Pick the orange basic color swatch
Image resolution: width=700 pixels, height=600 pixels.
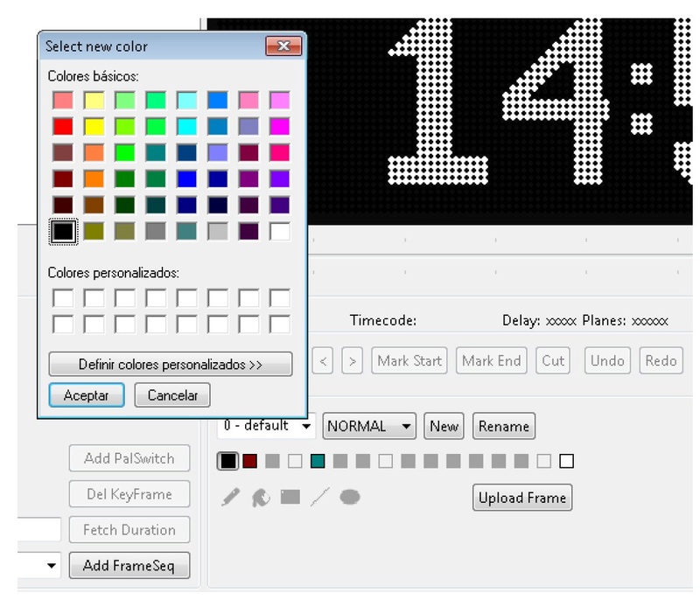(x=94, y=179)
